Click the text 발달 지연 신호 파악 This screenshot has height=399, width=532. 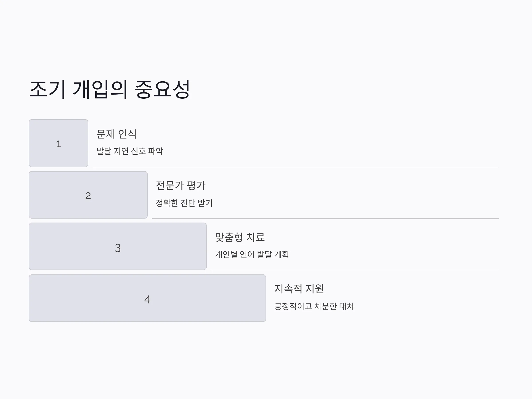[130, 151]
